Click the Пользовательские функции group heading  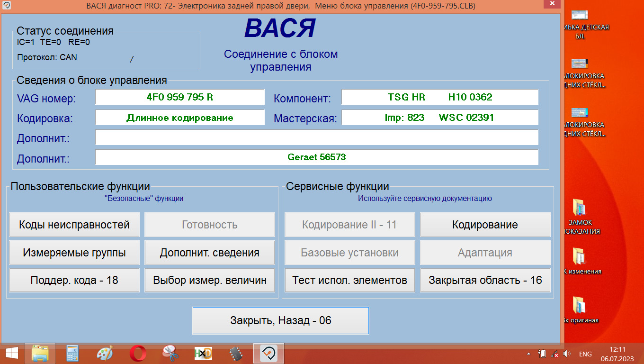pyautogui.click(x=80, y=186)
